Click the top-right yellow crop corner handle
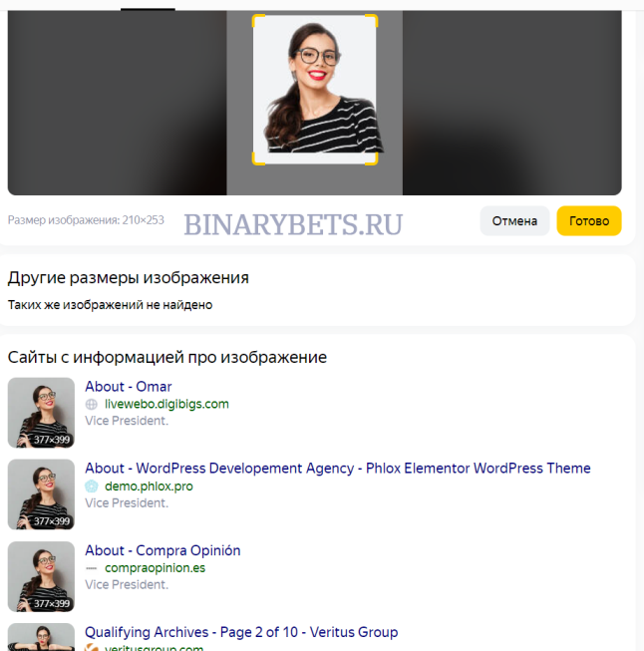Image resolution: width=644 pixels, height=651 pixels. click(x=372, y=21)
